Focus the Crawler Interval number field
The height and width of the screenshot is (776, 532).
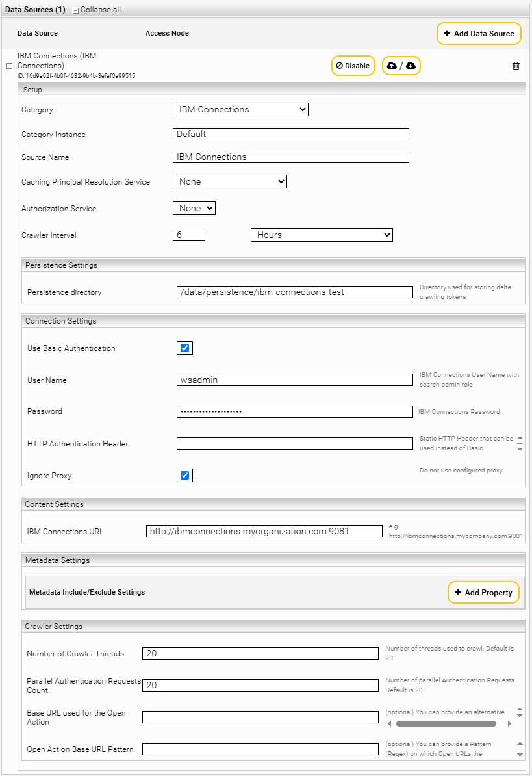[x=189, y=235]
